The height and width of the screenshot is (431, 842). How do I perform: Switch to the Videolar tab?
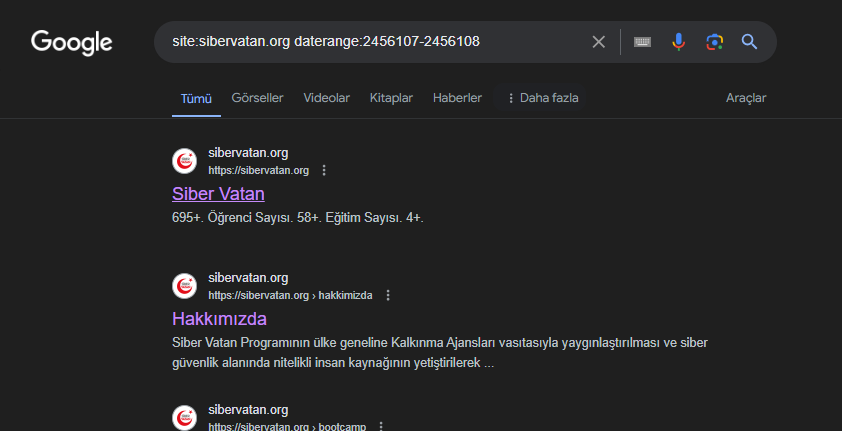pyautogui.click(x=326, y=98)
